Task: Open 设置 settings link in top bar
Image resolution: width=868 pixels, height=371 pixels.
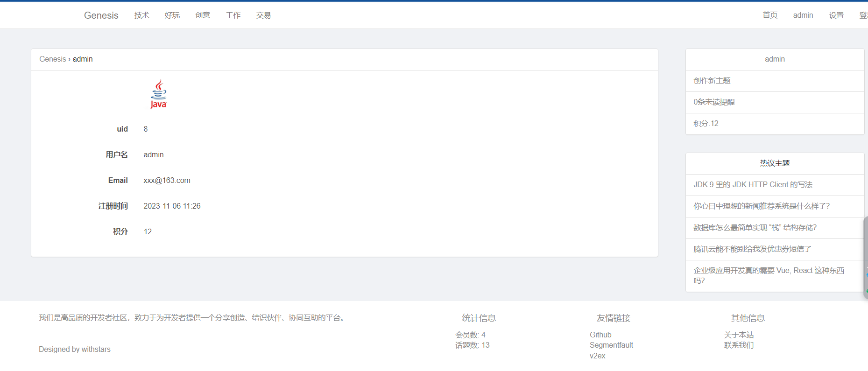Action: (x=836, y=15)
